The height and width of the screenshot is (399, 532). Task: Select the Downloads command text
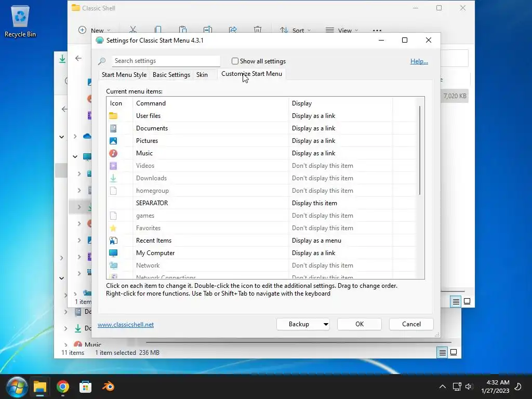(151, 178)
